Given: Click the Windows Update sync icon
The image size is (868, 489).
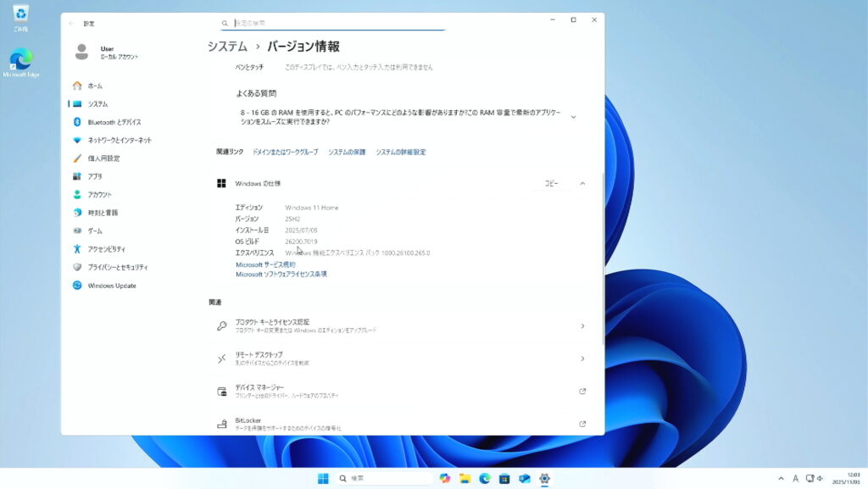Looking at the screenshot, I should click(x=77, y=286).
